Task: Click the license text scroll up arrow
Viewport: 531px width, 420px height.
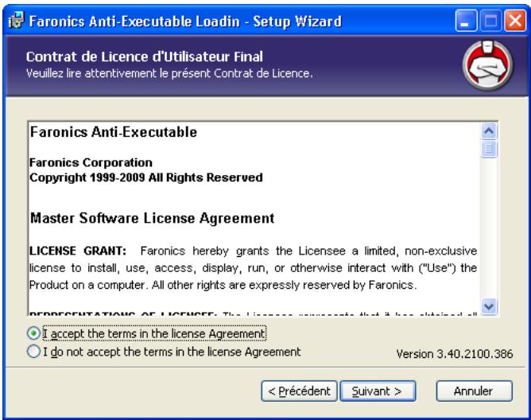Action: pyautogui.click(x=489, y=131)
